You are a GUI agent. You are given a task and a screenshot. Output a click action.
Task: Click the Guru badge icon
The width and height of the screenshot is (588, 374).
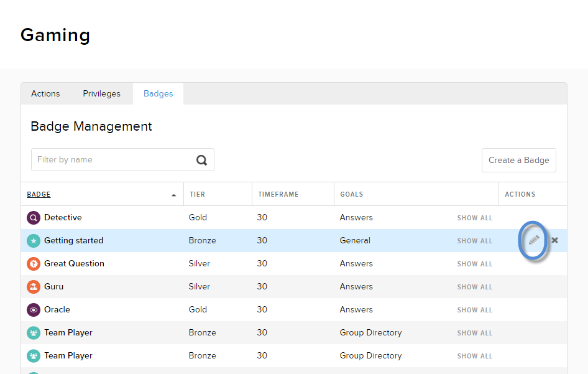pos(33,287)
